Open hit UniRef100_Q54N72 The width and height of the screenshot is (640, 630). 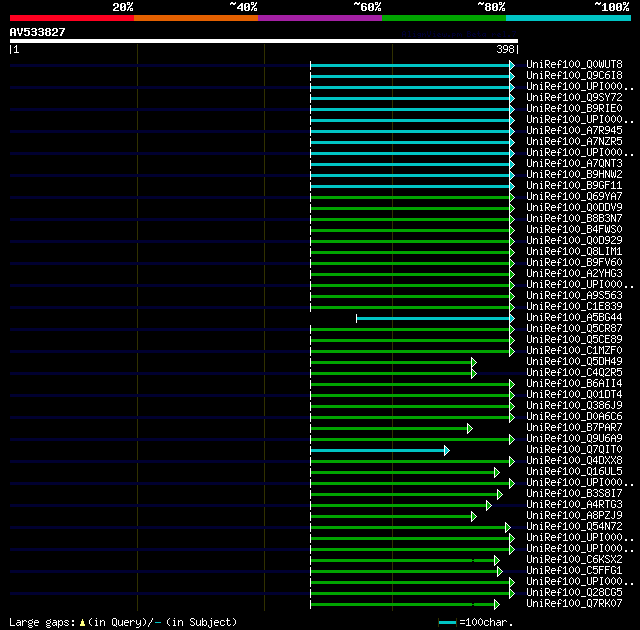(x=574, y=527)
